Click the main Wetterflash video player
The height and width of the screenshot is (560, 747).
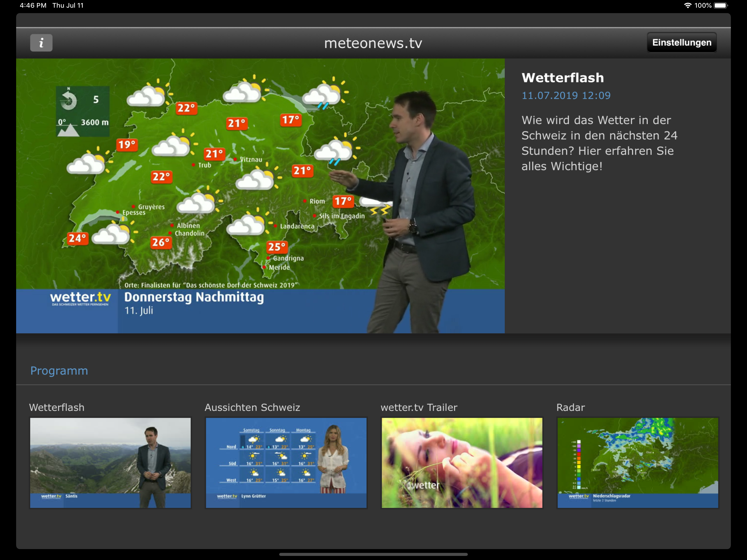[x=260, y=196]
